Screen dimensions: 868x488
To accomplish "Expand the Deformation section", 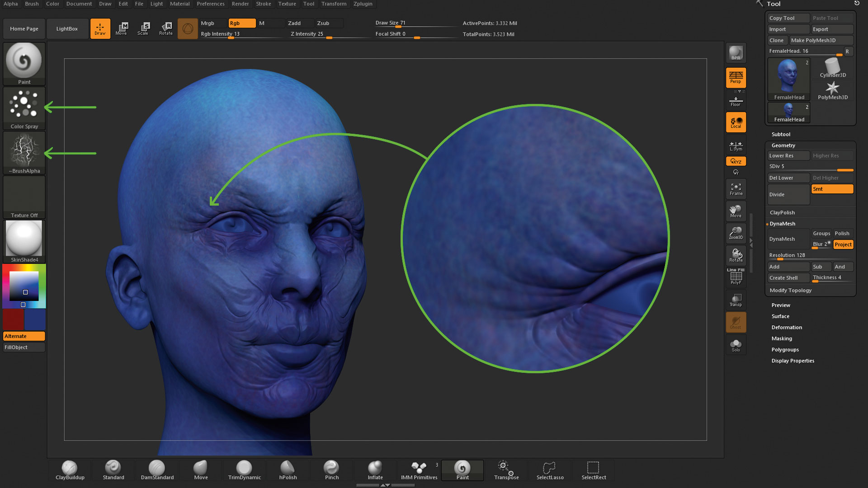I will tap(787, 327).
